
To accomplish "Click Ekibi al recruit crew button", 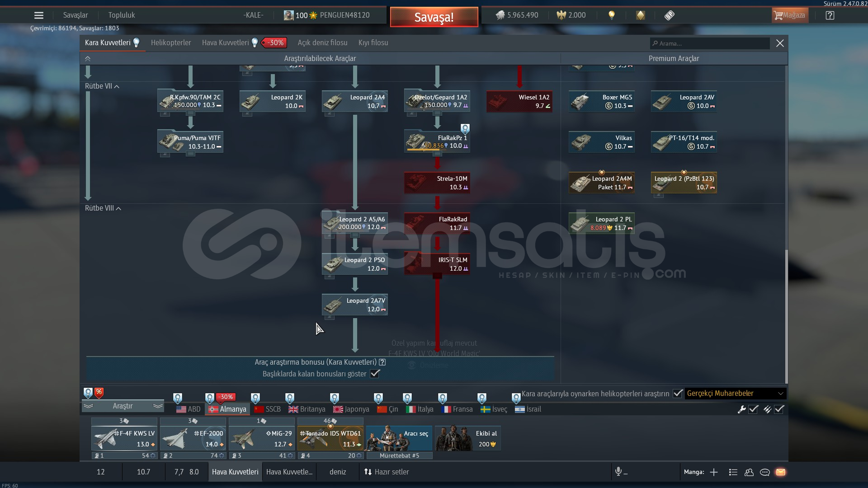I will 467,438.
